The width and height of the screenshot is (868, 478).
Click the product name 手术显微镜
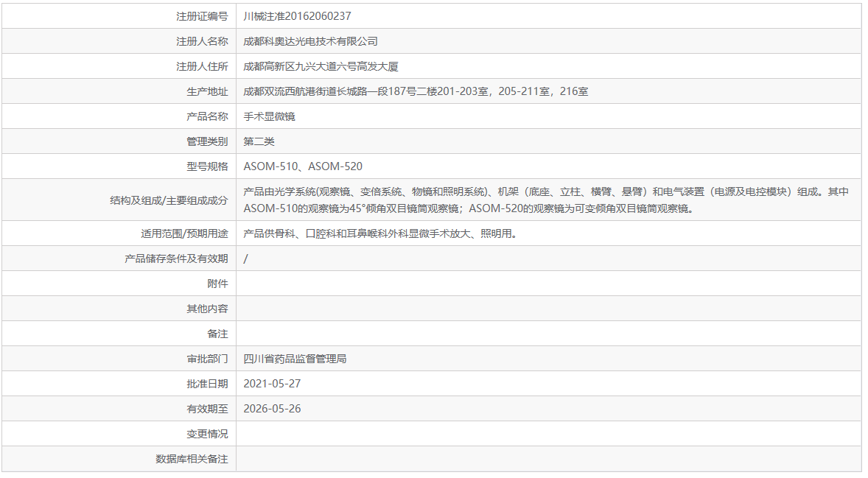tap(268, 116)
